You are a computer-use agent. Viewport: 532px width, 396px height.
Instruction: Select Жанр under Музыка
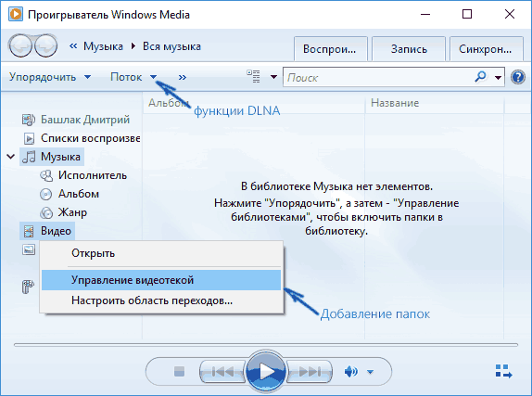point(72,212)
